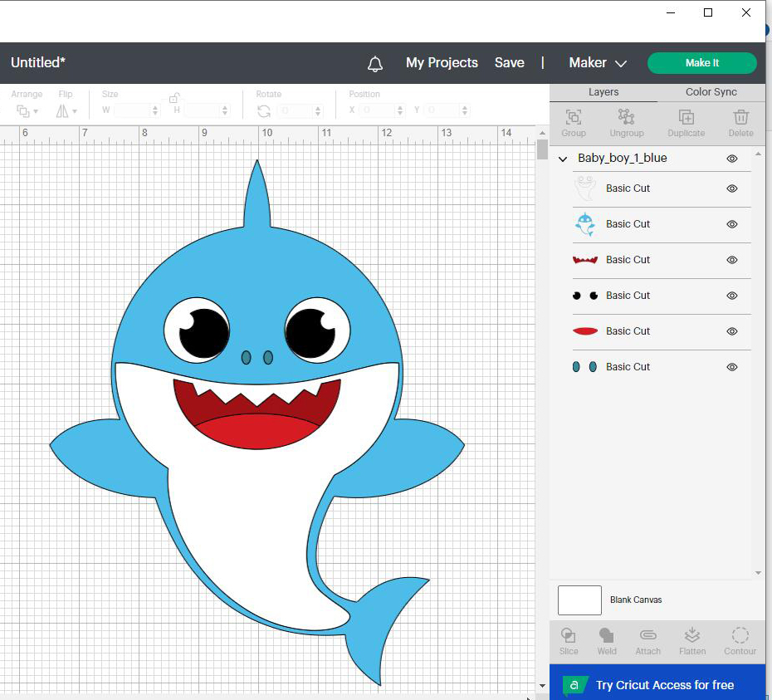Open the Arrange dropdown
Screen dimensions: 772x700
point(27,111)
